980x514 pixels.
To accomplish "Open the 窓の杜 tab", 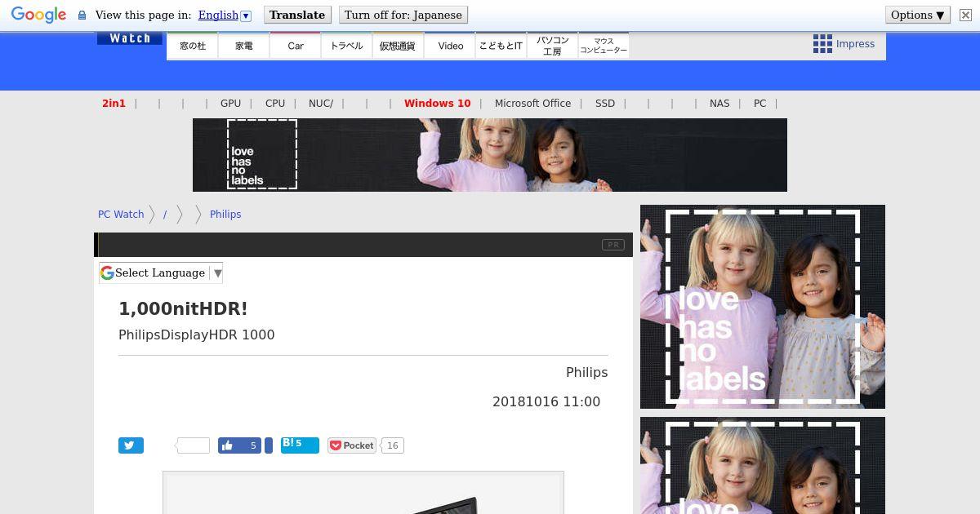I will tap(193, 46).
